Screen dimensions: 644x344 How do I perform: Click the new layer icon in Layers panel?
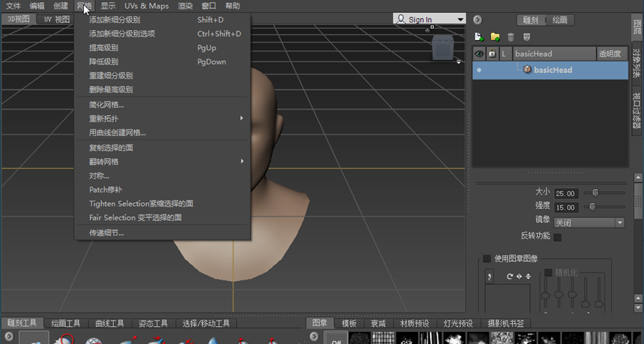[x=479, y=37]
